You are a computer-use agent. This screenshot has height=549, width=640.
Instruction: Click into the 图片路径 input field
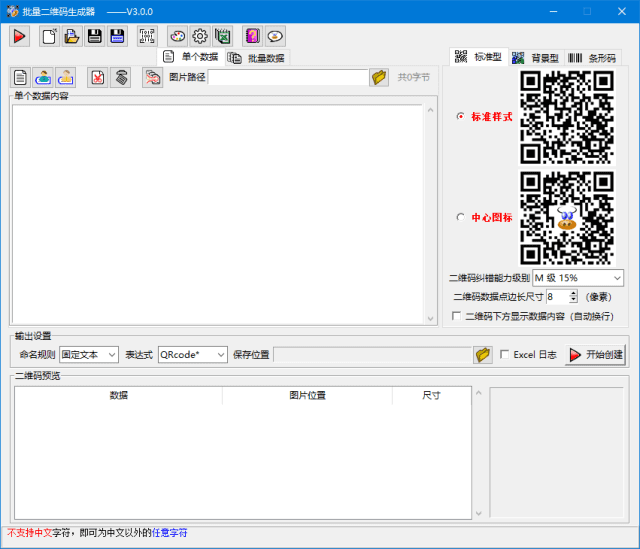point(288,77)
